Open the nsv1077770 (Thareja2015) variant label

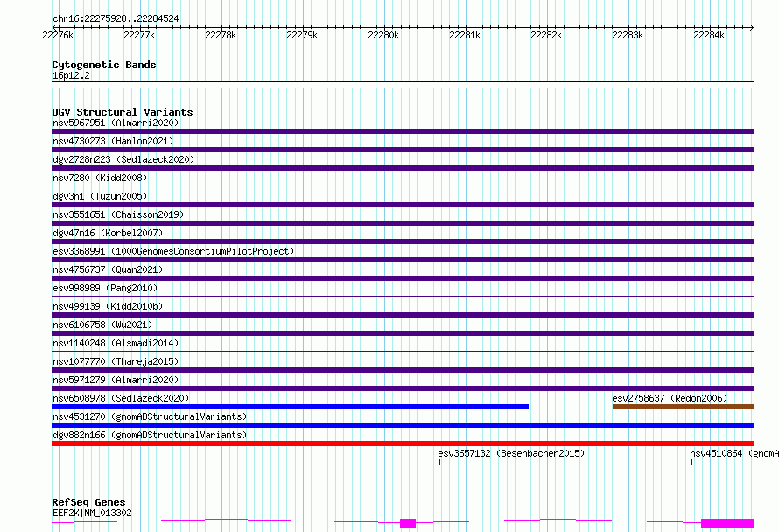116,361
